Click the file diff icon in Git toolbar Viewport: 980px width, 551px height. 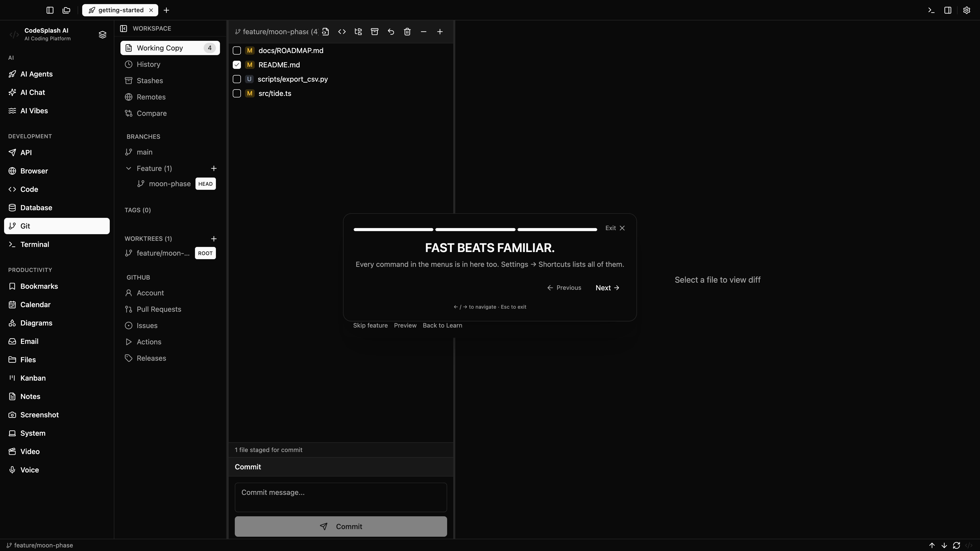pos(326,32)
